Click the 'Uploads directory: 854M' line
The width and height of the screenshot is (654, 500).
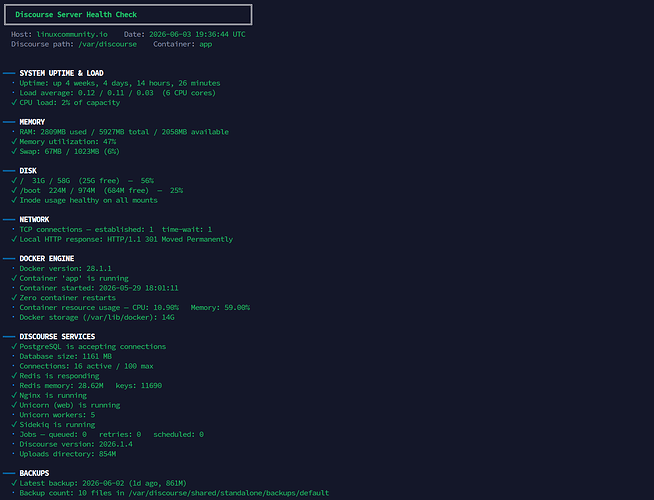coord(68,454)
